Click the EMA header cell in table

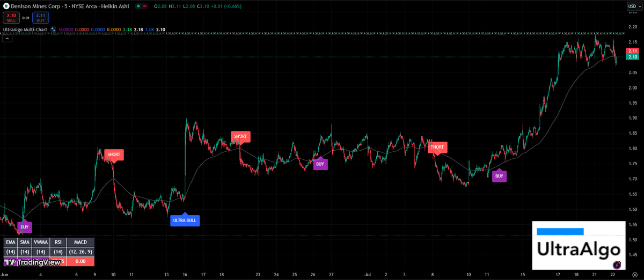(11, 242)
